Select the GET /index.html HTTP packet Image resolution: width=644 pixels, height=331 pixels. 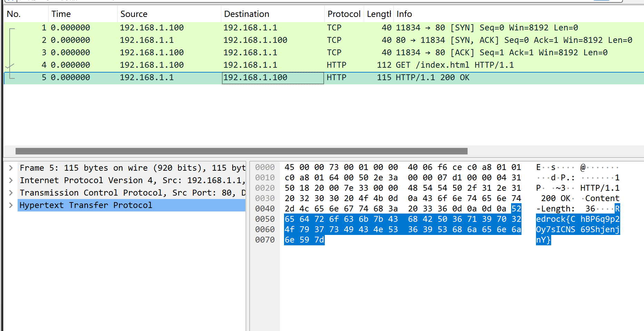[455, 65]
